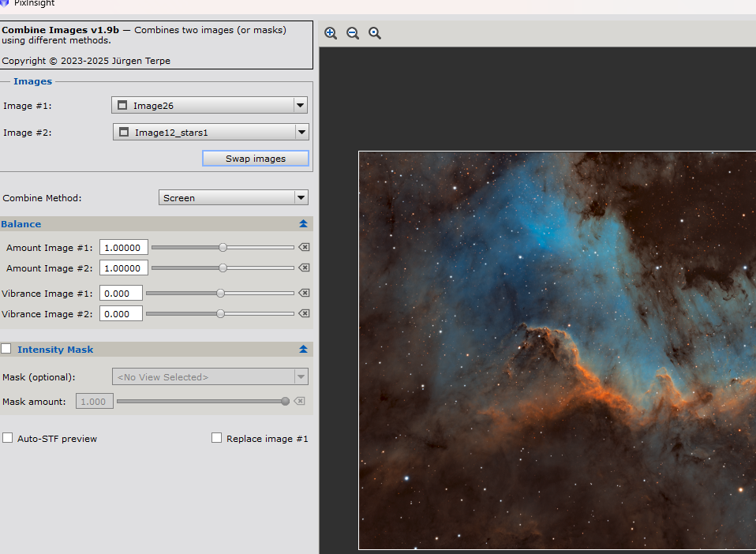Open the Mask view selection dropdown

[x=210, y=376]
